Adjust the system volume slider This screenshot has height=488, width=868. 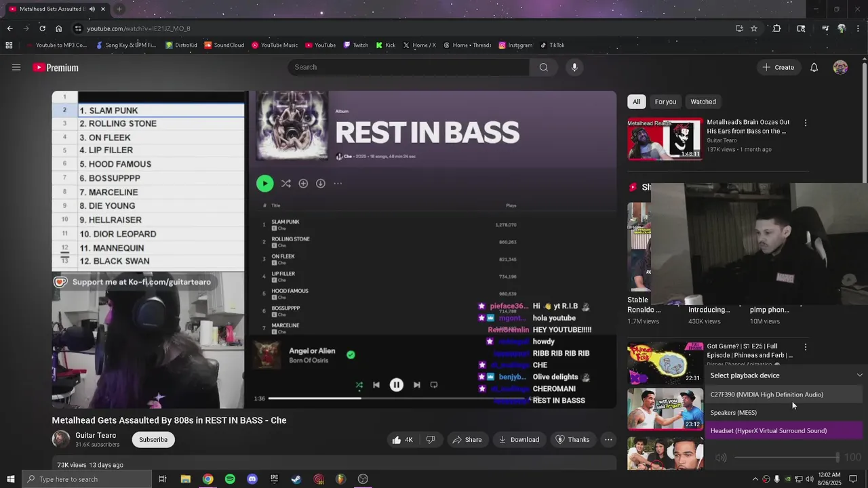787,458
